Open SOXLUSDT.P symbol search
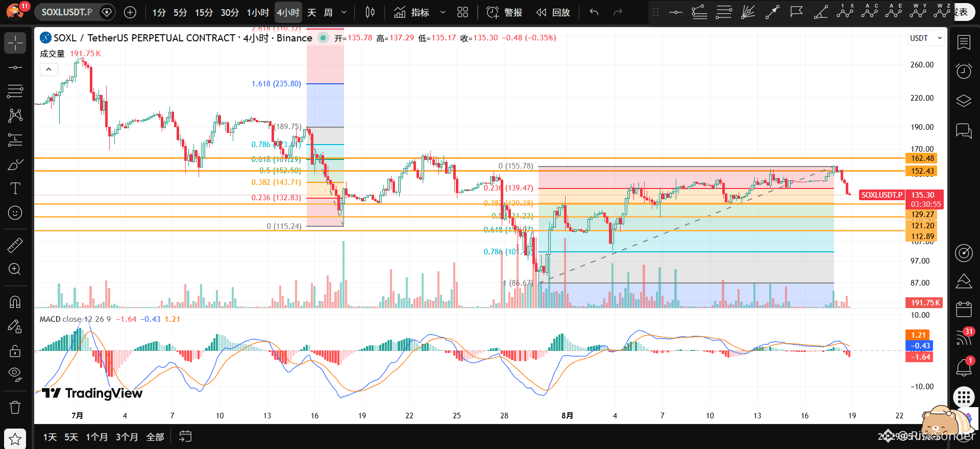This screenshot has width=980, height=449. (x=67, y=12)
